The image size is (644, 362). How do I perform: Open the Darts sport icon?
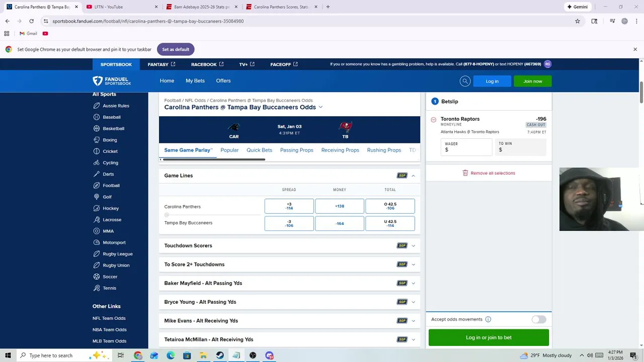[97, 174]
